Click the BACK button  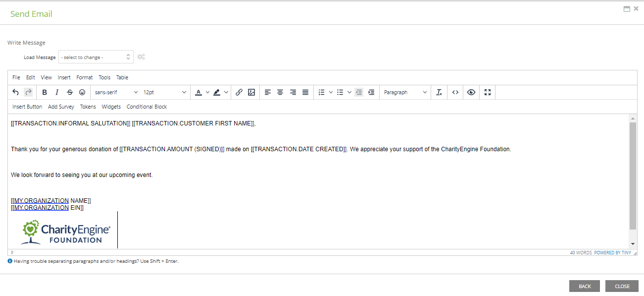click(x=585, y=286)
